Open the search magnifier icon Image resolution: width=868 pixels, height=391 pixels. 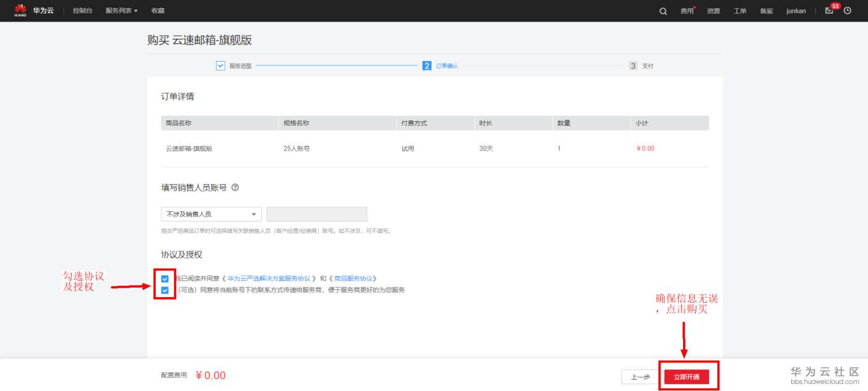point(663,11)
